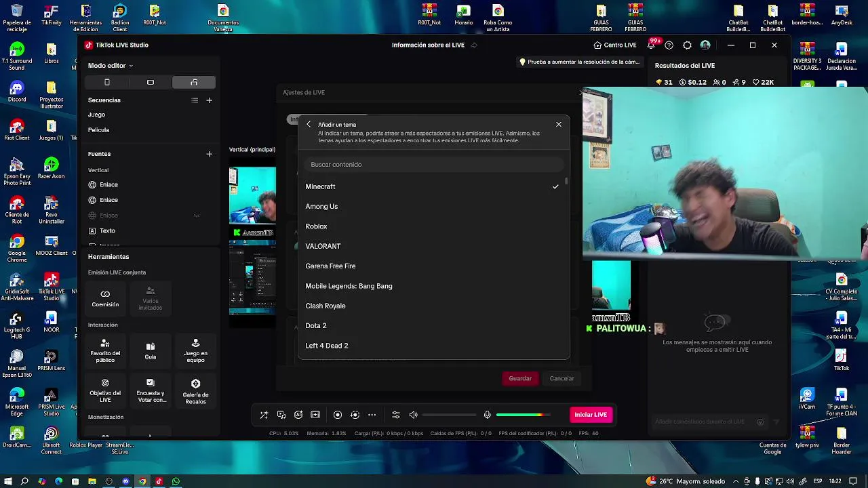
Task: Open the help question mark icon
Action: click(x=669, y=45)
